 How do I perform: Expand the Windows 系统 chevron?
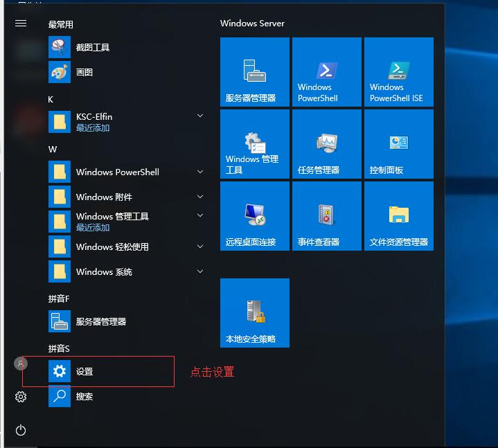pos(200,271)
